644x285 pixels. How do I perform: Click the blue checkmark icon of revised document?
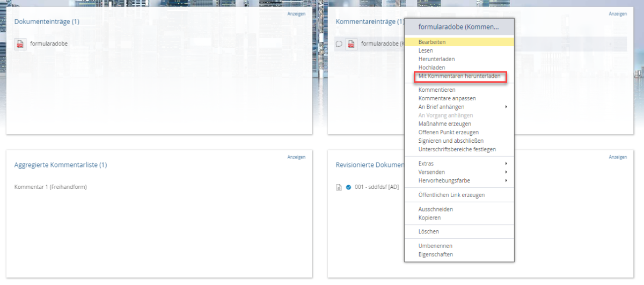coord(348,187)
